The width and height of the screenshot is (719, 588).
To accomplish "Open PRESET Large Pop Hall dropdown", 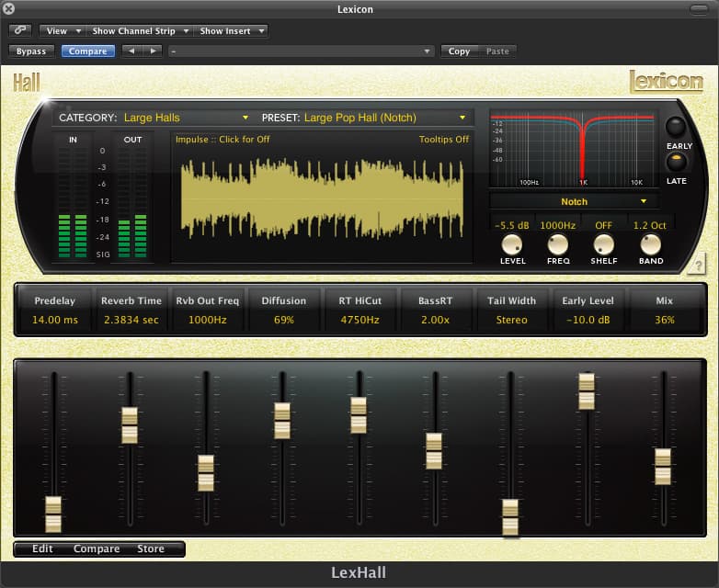I will [384, 118].
